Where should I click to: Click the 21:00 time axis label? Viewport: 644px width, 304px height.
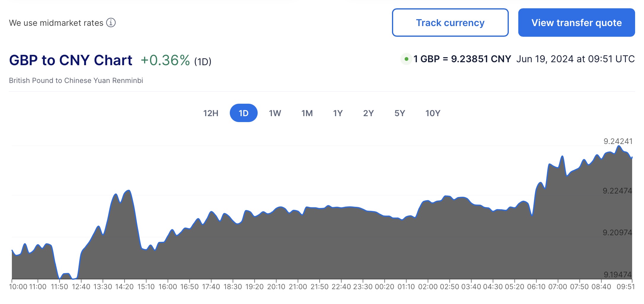[x=298, y=287]
